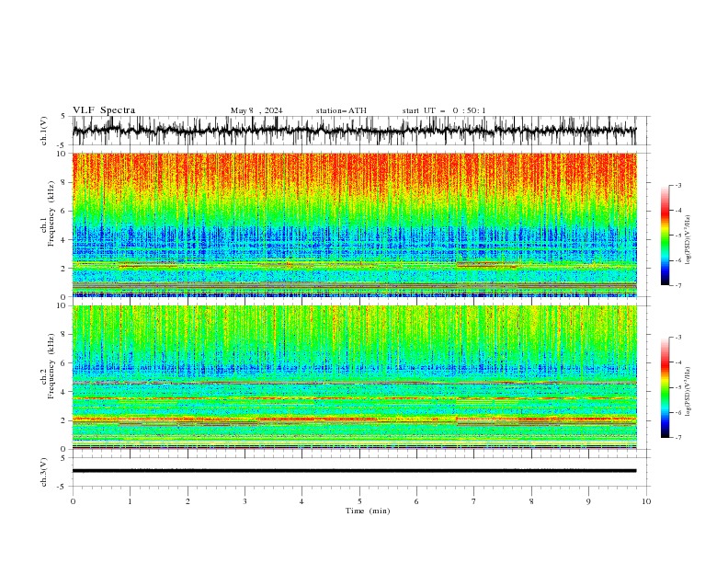Image resolution: width=728 pixels, height=563 pixels.
Task: Click the "8" kHz tick on ch.1 spectrogram
Action: (x=63, y=182)
